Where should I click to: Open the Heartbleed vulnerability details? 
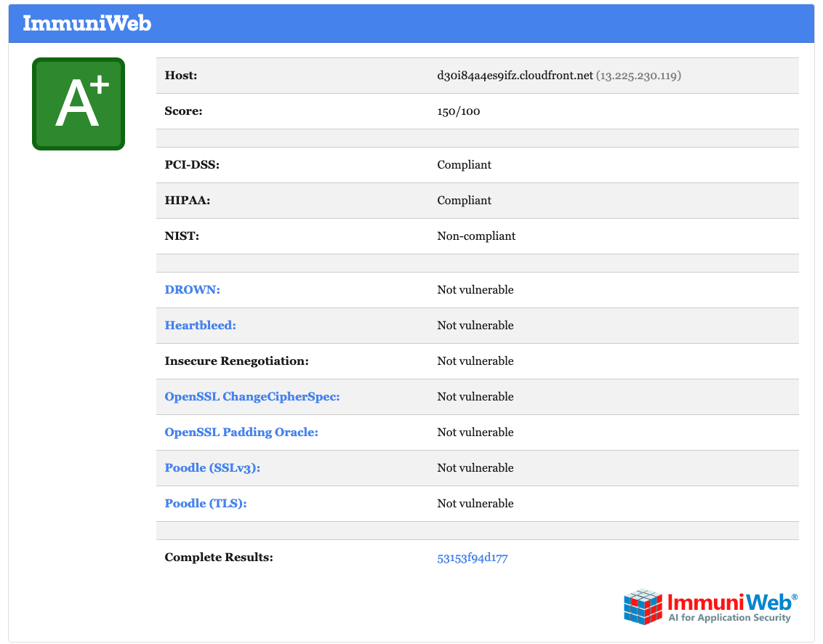(200, 325)
